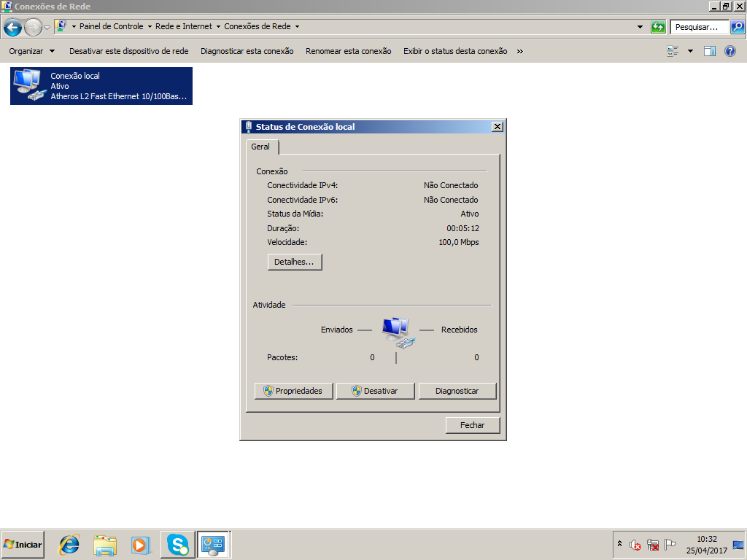The height and width of the screenshot is (560, 747).
Task: Open Skype from taskbar
Action: pyautogui.click(x=178, y=545)
